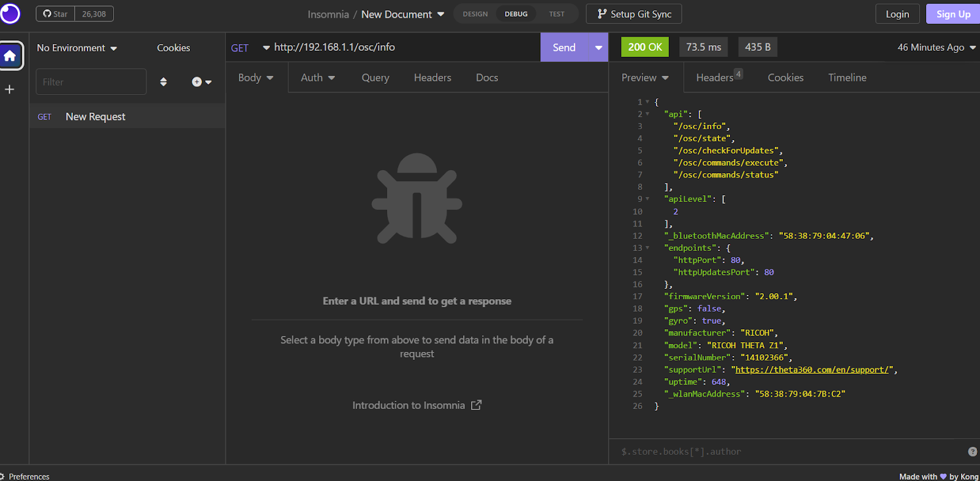The image size is (980, 481).
Task: Click the filter help question mark icon
Action: click(973, 452)
